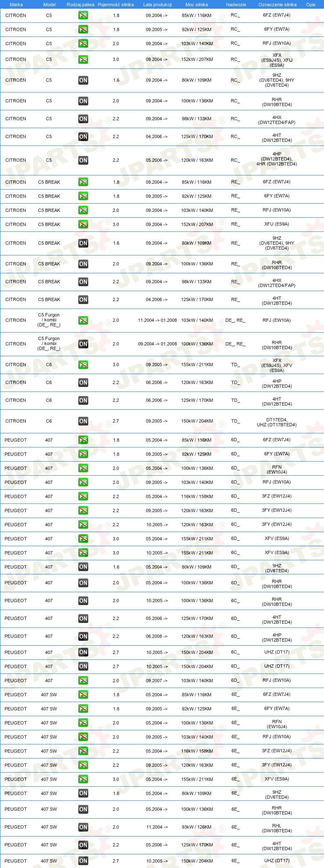Click the DT17ED4, UHZ (DT17BTED4) engine code
This screenshot has width=324, height=868.
[x=277, y=422]
